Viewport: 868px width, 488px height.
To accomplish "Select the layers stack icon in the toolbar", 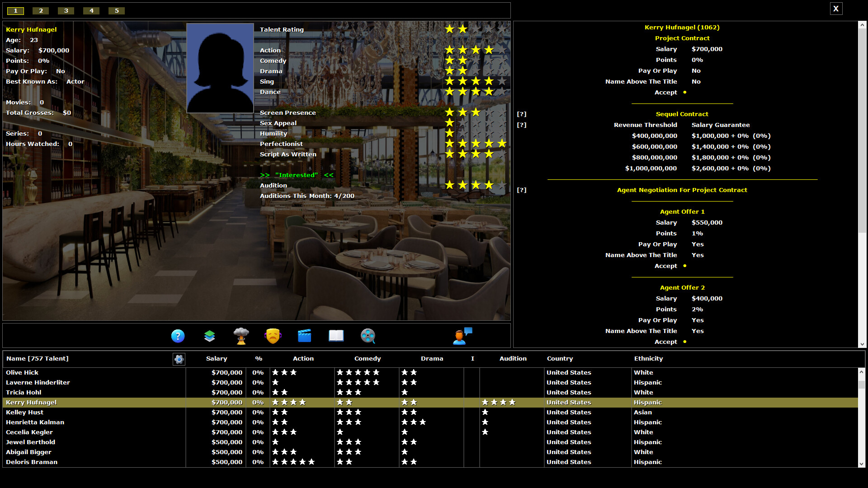I will [209, 336].
